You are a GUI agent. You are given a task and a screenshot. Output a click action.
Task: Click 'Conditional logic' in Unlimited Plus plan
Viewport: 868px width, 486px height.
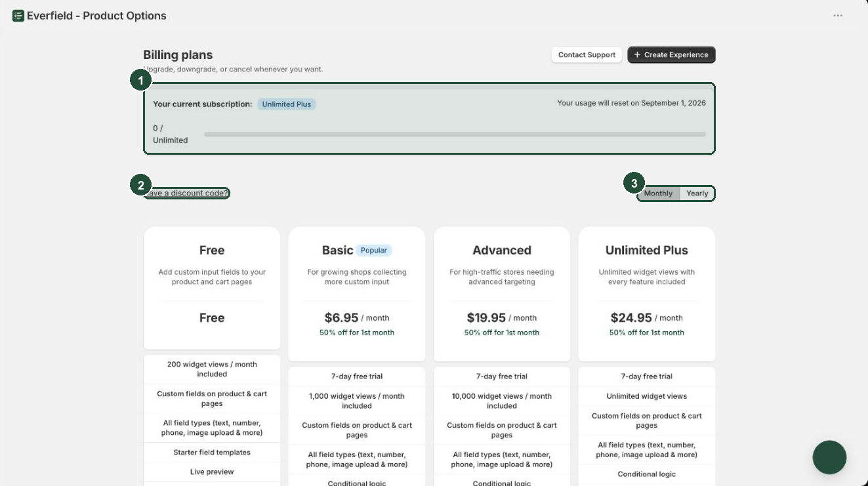(647, 474)
